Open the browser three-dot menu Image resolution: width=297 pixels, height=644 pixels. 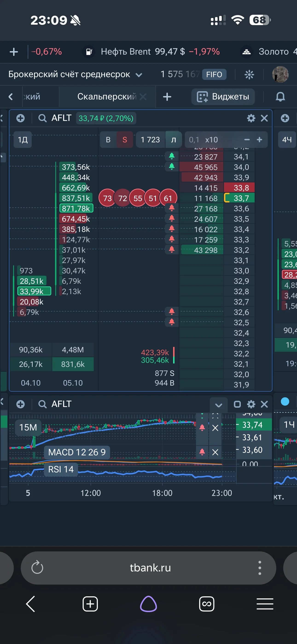point(260,568)
